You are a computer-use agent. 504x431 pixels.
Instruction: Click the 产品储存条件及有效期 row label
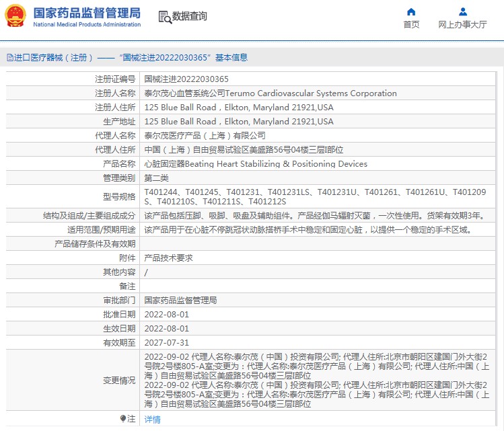coord(95,244)
